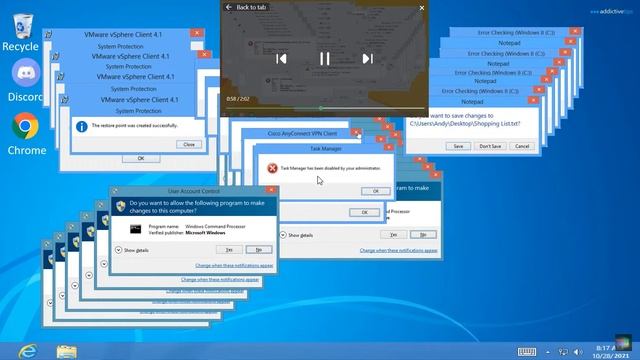Click the Back to tab arrow
Viewport: 640px width, 360px height.
point(229,7)
